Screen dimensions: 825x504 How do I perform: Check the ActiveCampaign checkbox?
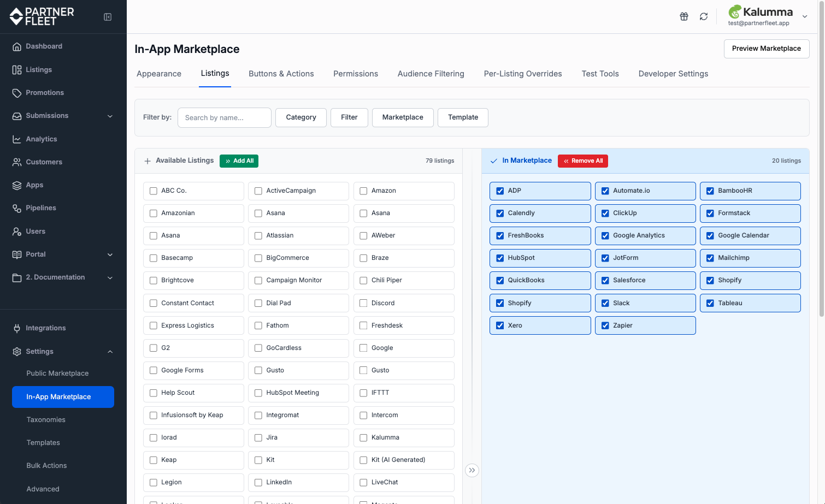point(258,191)
